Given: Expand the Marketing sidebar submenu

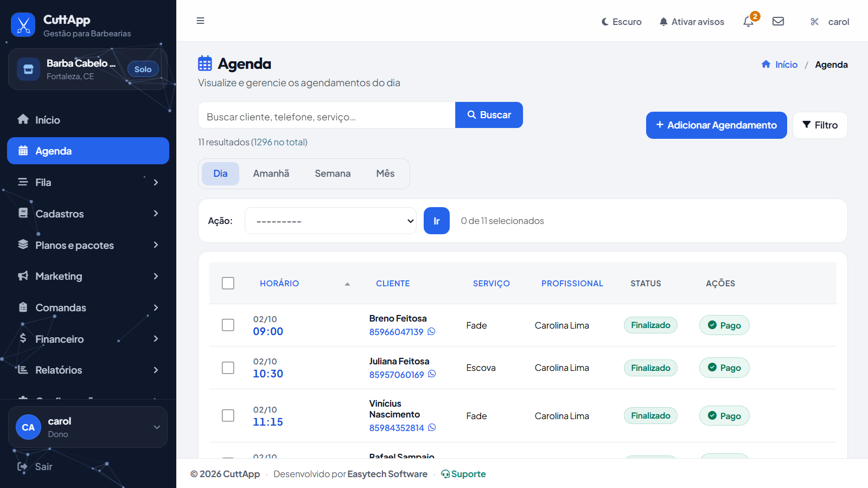Looking at the screenshot, I should click(x=88, y=276).
